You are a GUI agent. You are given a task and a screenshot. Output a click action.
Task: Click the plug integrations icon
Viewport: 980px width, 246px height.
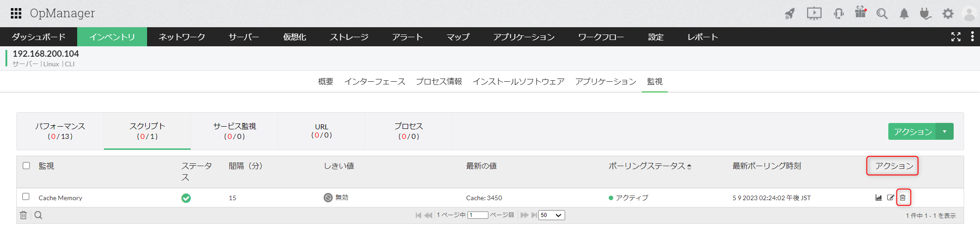pos(926,14)
